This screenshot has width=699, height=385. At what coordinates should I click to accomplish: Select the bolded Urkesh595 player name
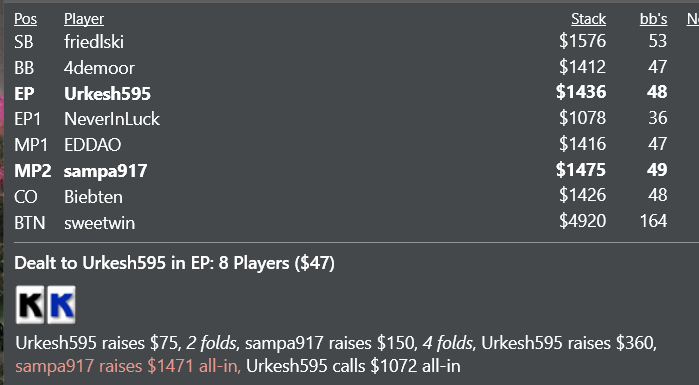(107, 94)
